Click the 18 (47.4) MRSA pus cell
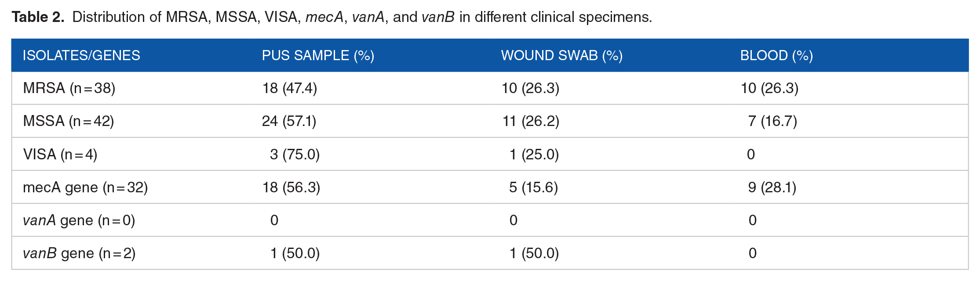Screen dimensions: 980x281 290,88
